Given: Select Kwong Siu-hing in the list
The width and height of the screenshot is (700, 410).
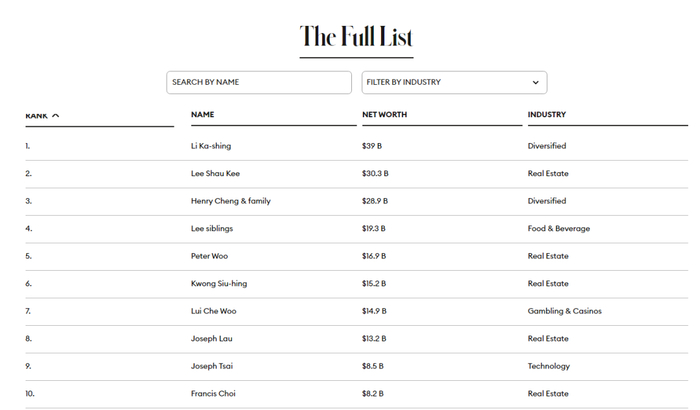Looking at the screenshot, I should (219, 283).
